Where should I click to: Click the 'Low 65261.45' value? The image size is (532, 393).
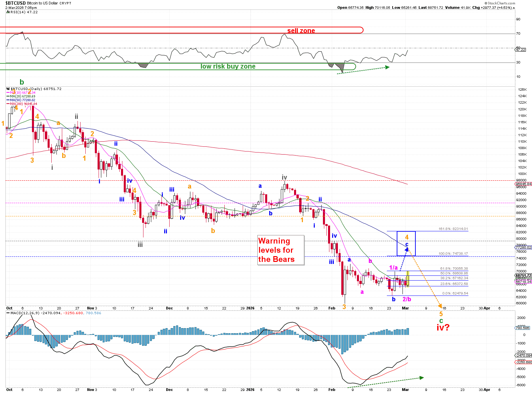tap(404, 7)
